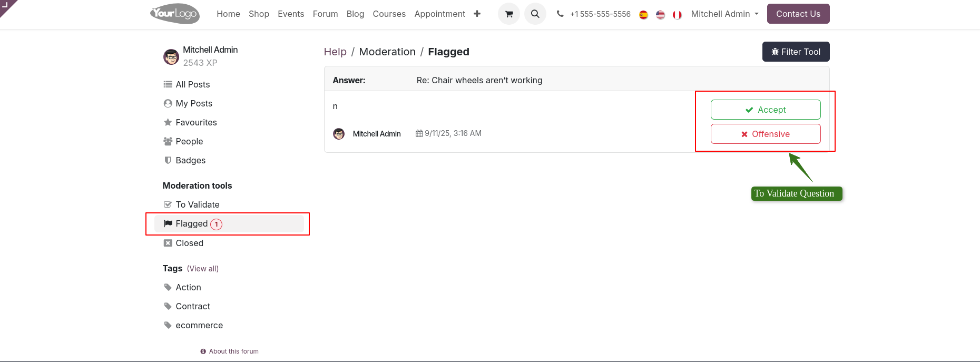Go to the Forum menu item
The width and height of the screenshot is (980, 362).
325,14
